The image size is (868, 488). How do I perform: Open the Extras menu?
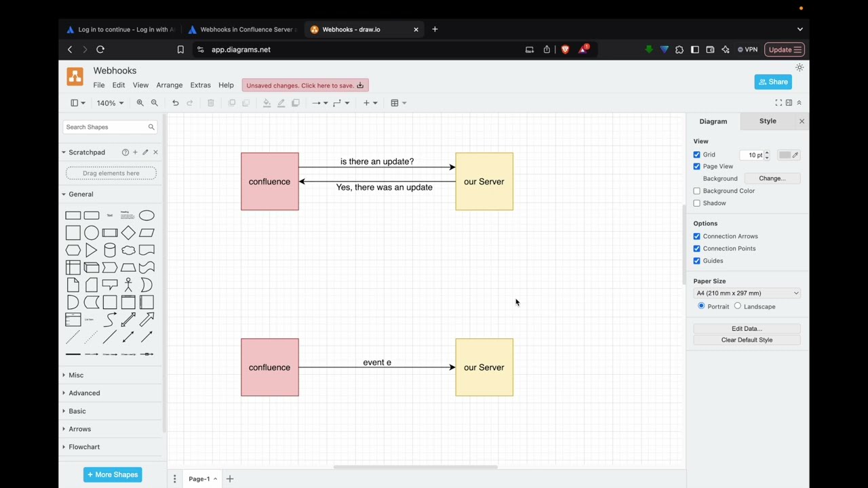coord(200,85)
